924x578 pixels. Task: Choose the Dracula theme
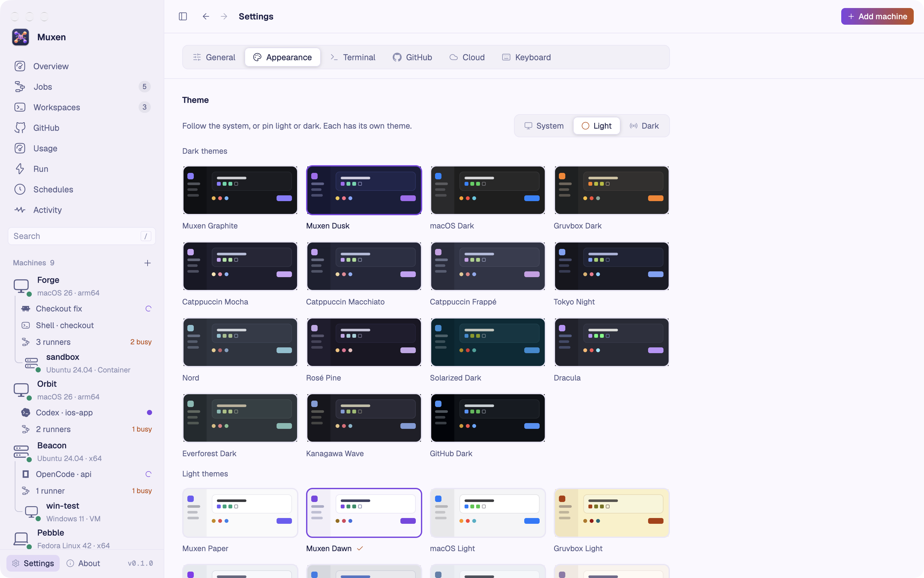[x=611, y=342]
